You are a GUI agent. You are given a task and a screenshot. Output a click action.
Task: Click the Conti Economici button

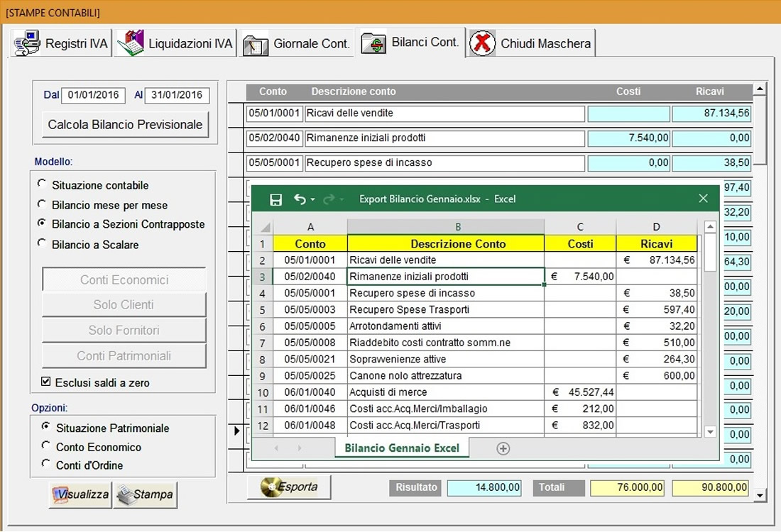click(124, 279)
